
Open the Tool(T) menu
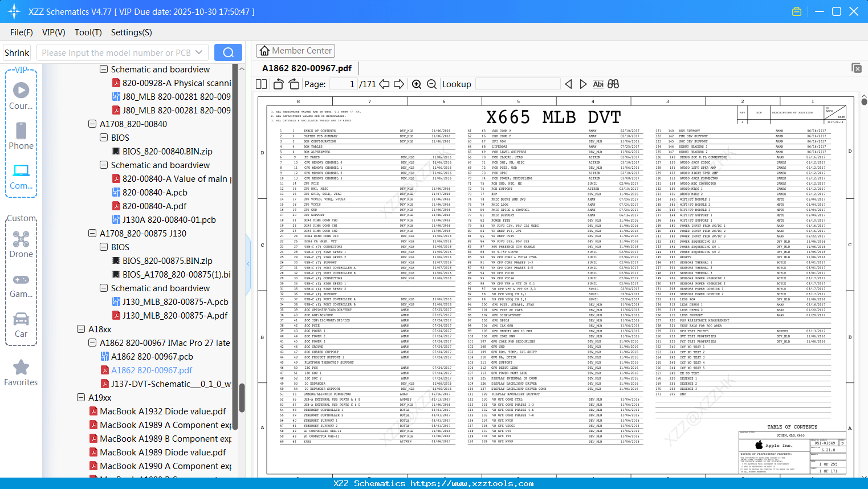(88, 32)
